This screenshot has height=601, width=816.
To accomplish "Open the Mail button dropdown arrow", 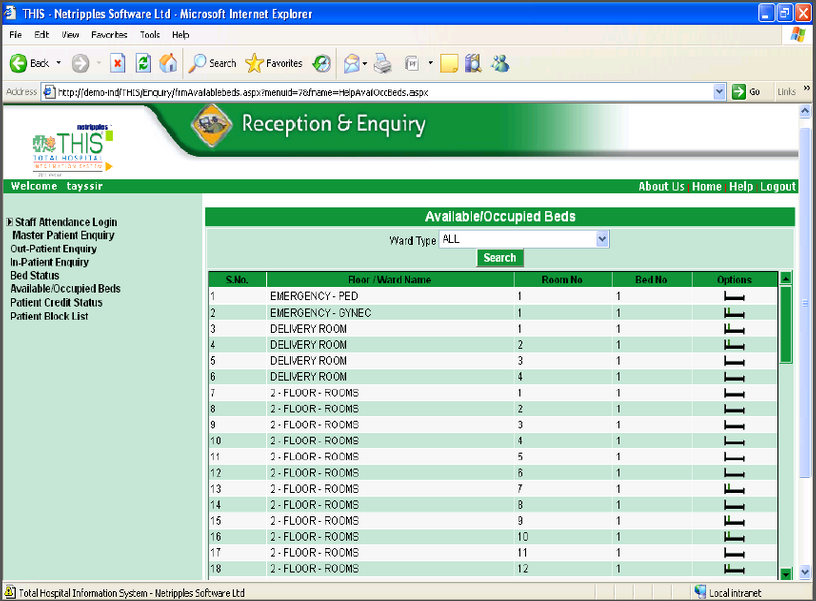I will (364, 63).
